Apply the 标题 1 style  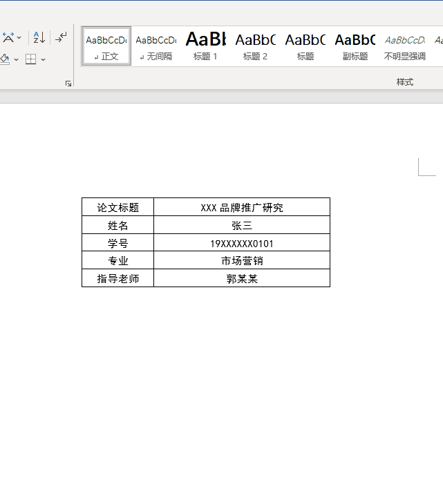click(x=206, y=46)
